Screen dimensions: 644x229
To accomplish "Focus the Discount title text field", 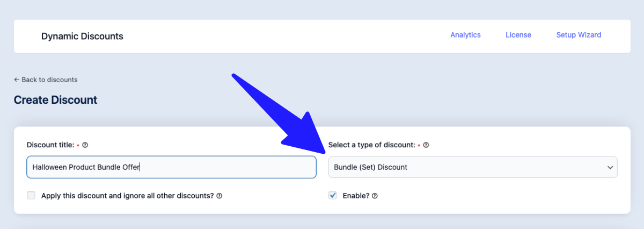I will (171, 167).
